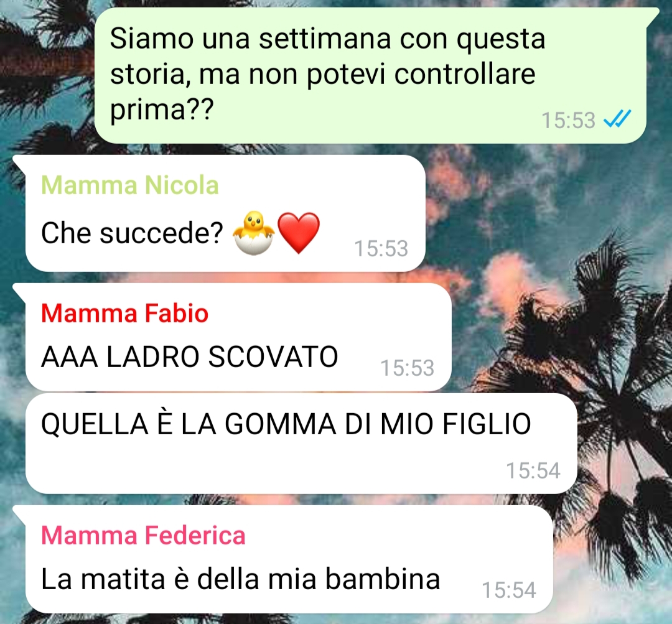Click the 15:53 timestamp in Mamma Nicola's bubble

pyautogui.click(x=381, y=248)
